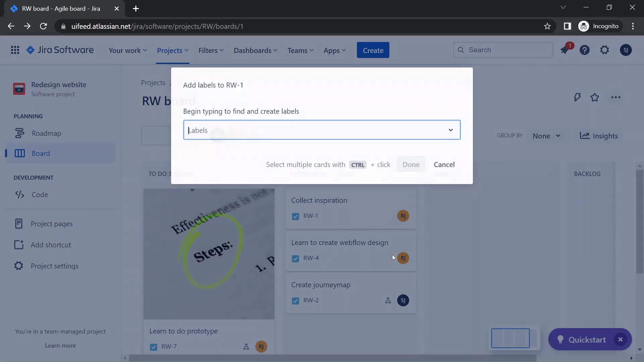This screenshot has width=644, height=362.
Task: Click the Roadmap navigation icon
Action: pos(19,133)
